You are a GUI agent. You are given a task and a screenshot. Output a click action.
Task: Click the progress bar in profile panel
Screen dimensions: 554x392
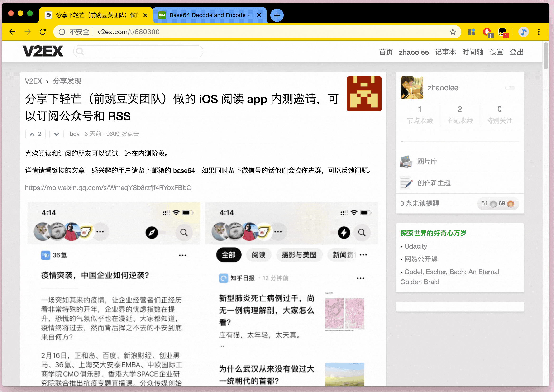click(x=460, y=141)
